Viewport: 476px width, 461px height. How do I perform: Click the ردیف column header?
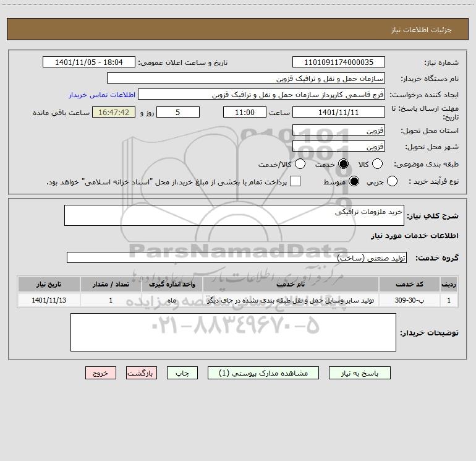click(449, 284)
